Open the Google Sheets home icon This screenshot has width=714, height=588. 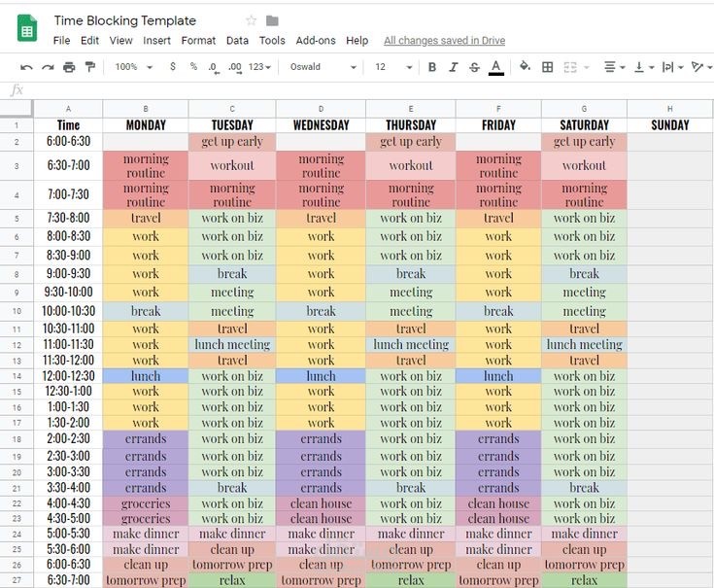click(x=27, y=28)
